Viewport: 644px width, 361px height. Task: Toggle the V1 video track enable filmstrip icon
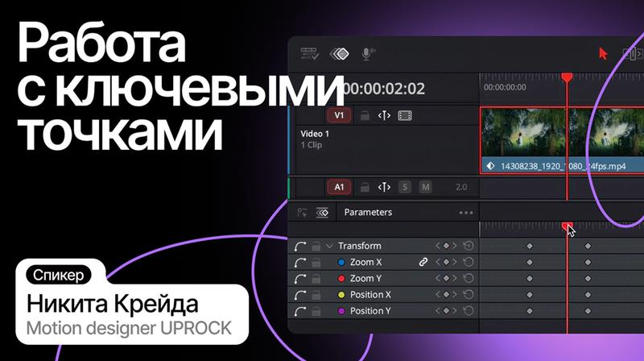coord(405,116)
